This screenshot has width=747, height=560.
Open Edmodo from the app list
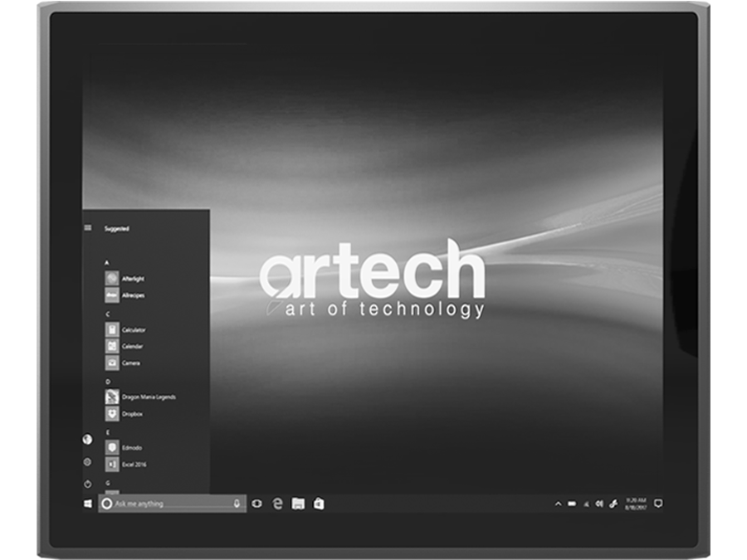(132, 448)
